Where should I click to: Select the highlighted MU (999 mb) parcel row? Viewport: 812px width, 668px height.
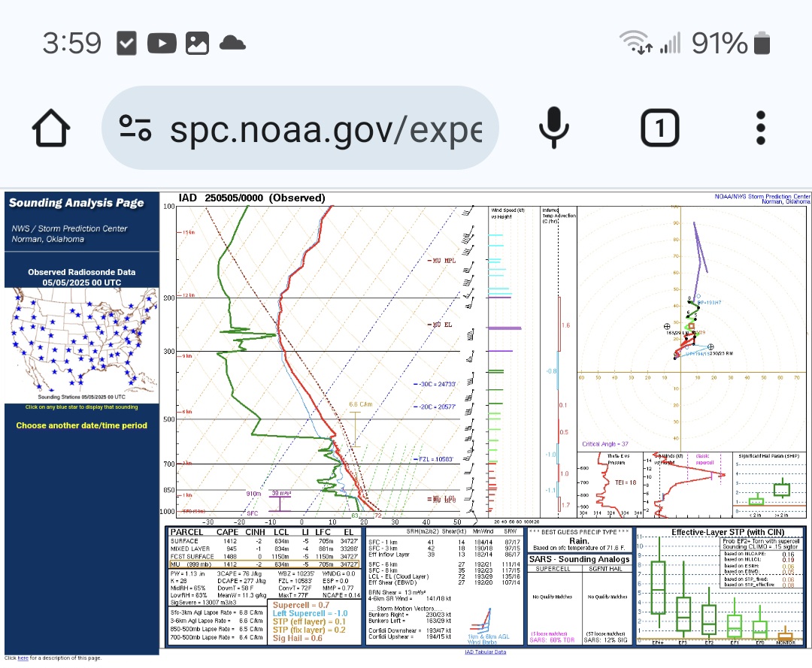(265, 564)
